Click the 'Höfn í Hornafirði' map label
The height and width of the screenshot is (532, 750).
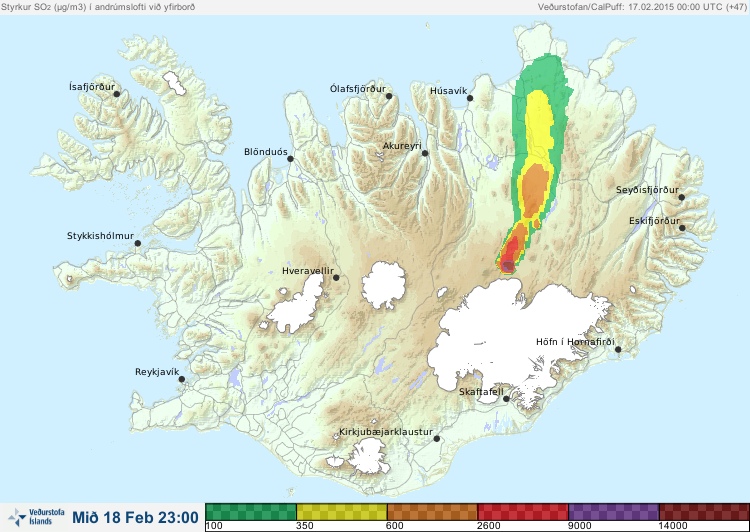click(x=575, y=342)
